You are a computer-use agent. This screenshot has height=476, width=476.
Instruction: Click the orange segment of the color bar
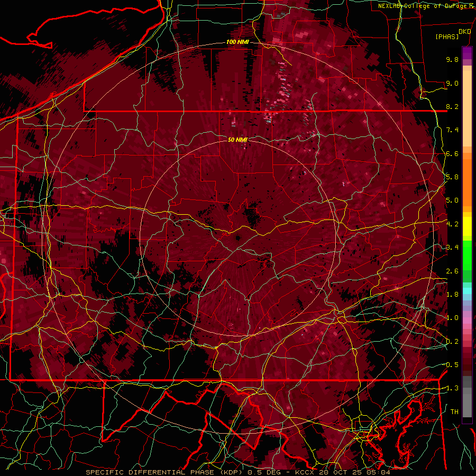(x=467, y=179)
